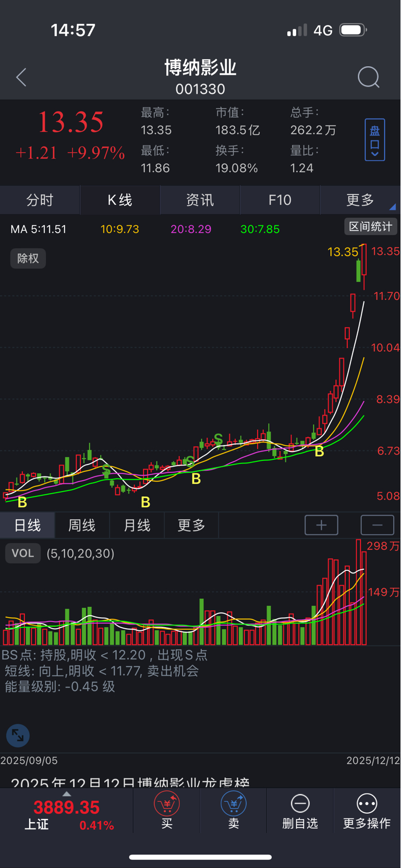401x868 pixels.
Task: Tap the green S marker above MA lines
Action: pyautogui.click(x=218, y=439)
